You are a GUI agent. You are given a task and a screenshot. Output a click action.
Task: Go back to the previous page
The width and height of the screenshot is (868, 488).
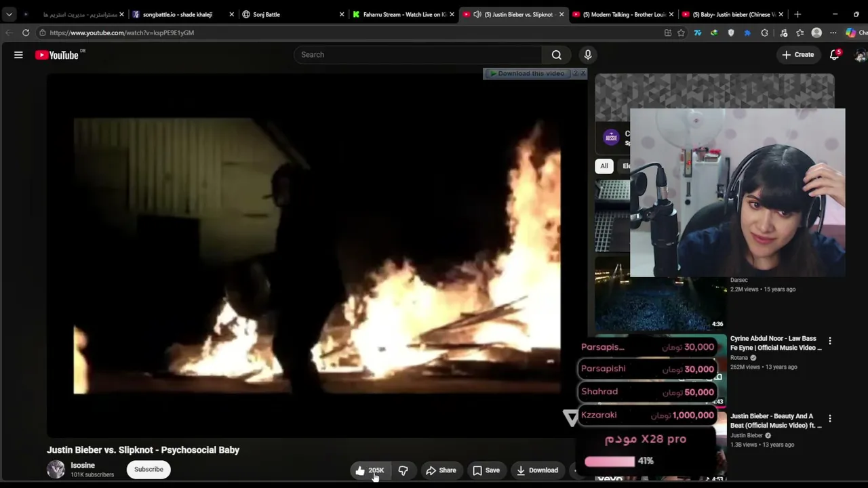coord(9,33)
